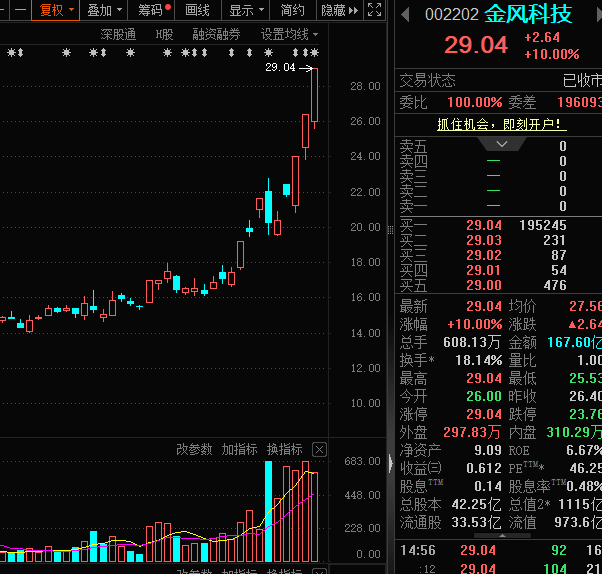602x574 pixels.
Task: Click 换指标 to switch indicator
Action: coord(284,449)
